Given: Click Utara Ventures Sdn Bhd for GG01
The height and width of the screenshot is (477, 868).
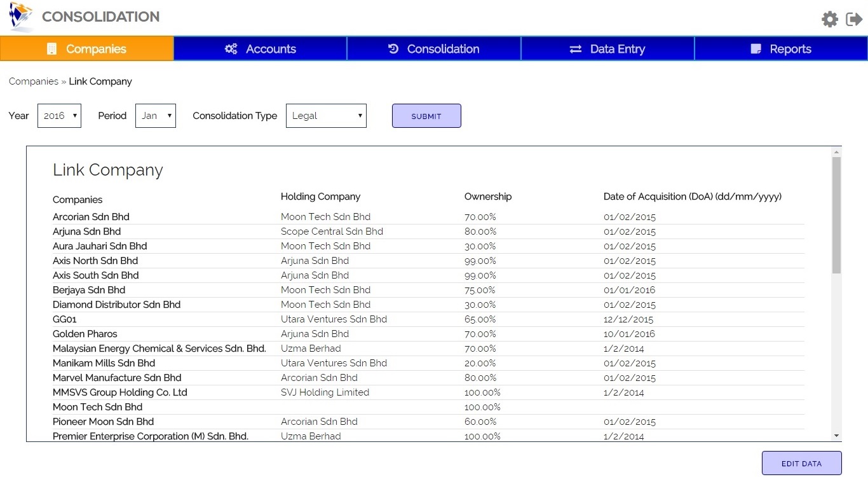Looking at the screenshot, I should click(x=334, y=319).
